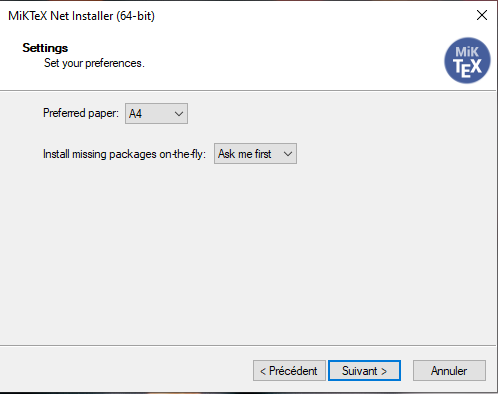498x394 pixels.
Task: Cancel setup with the Annuler button
Action: click(449, 370)
